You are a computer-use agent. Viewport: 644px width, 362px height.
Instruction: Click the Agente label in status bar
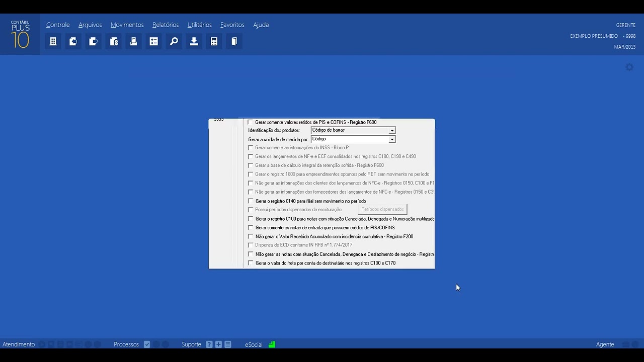point(605,344)
